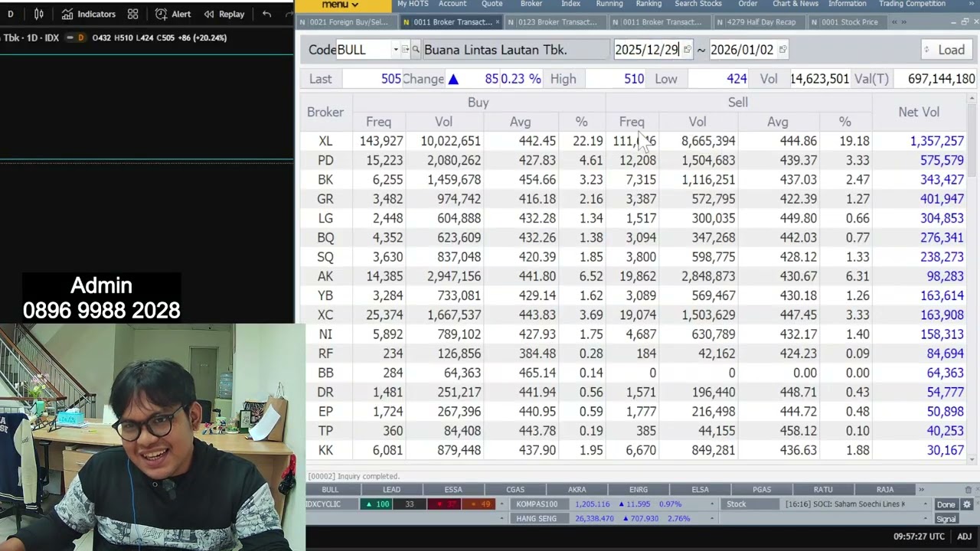Select the ESSA ticker shortcut
The width and height of the screenshot is (980, 551).
click(453, 490)
